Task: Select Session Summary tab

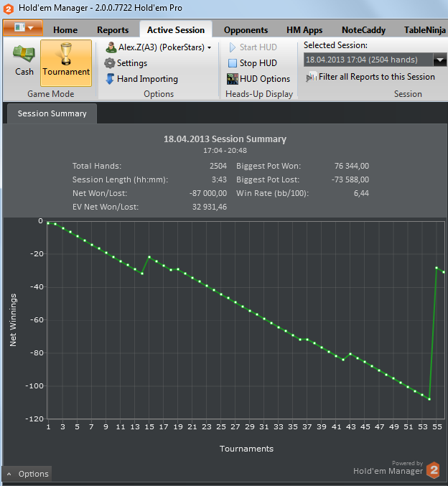Action: coord(52,113)
